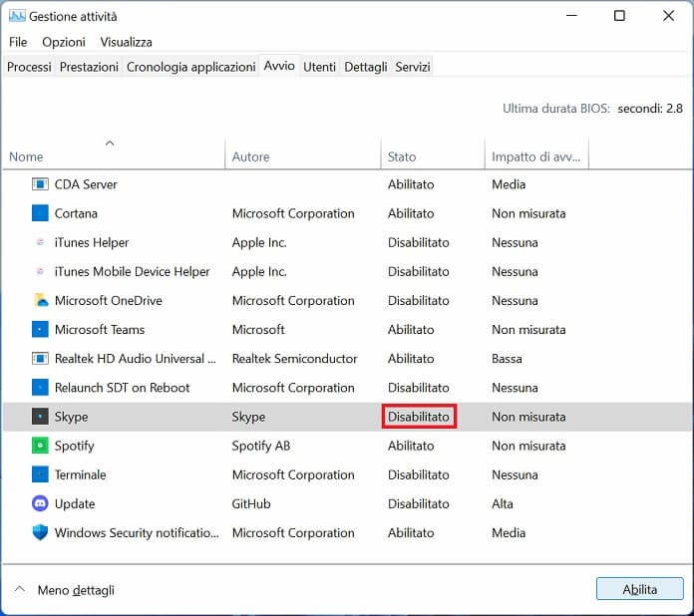Select the Spotify entry name
The image size is (694, 616).
click(75, 446)
